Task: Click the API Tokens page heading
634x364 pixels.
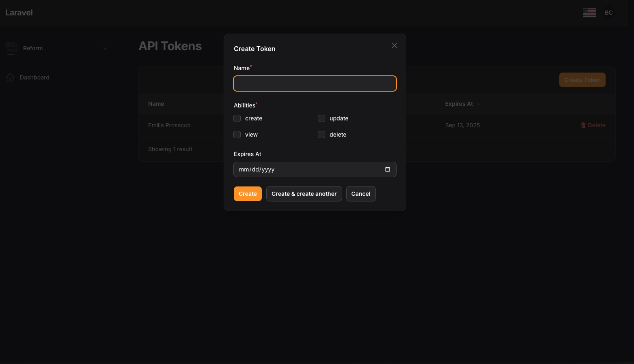Action: [170, 46]
